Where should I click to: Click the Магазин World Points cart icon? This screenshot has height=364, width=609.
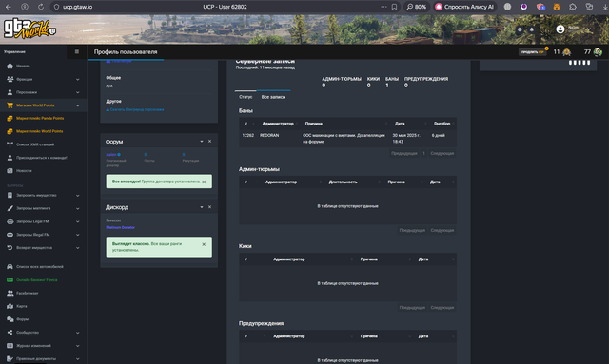tap(10, 105)
